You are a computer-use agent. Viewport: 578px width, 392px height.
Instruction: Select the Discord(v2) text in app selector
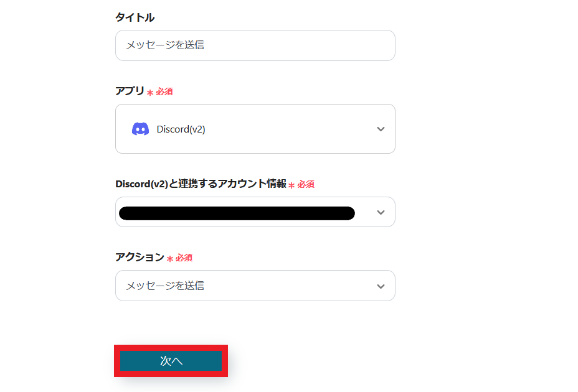[x=181, y=129]
